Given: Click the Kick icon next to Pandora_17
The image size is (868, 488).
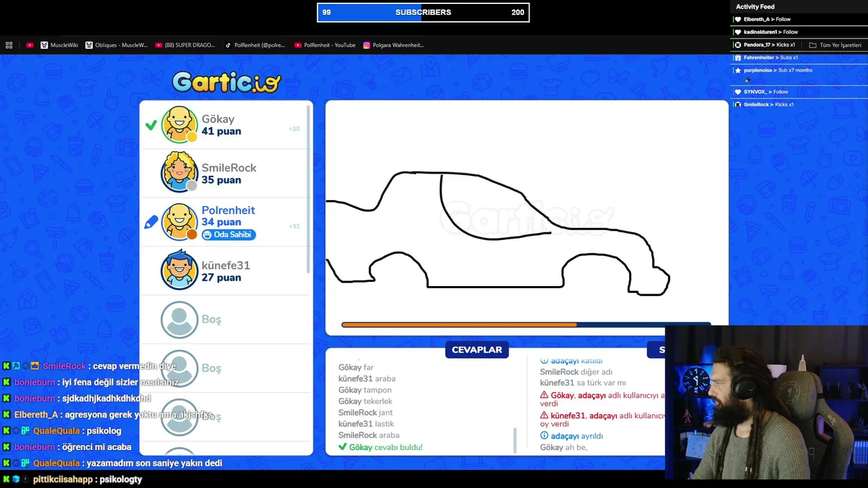Looking at the screenshot, I should pos(738,45).
